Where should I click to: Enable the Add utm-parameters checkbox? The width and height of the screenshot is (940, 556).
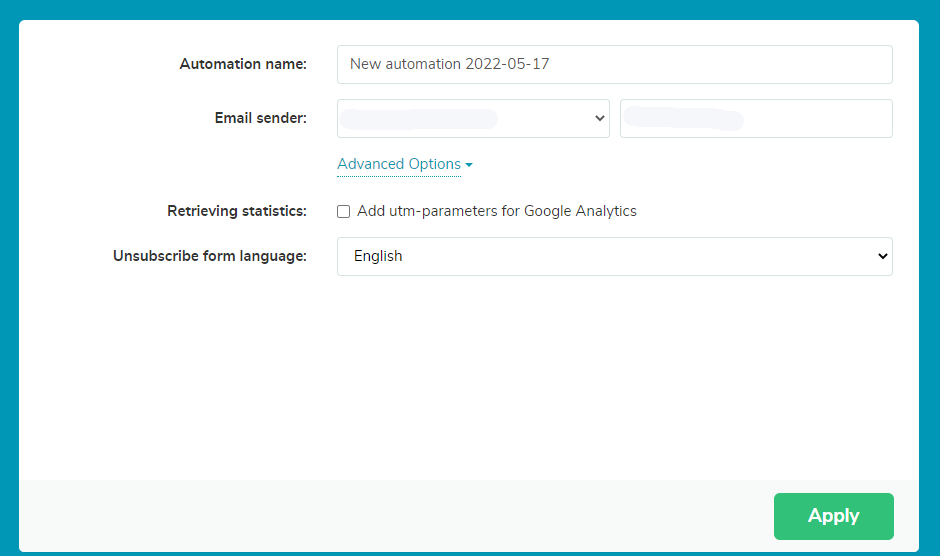344,212
